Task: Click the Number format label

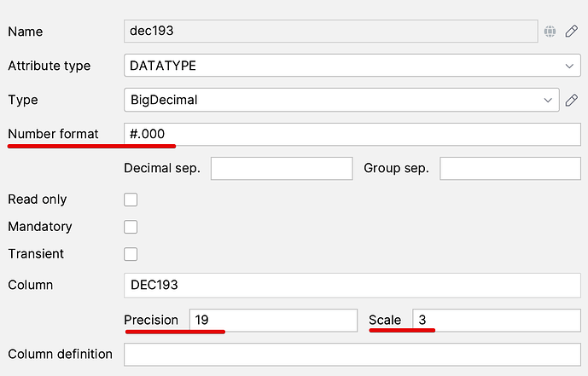Action: (x=53, y=134)
